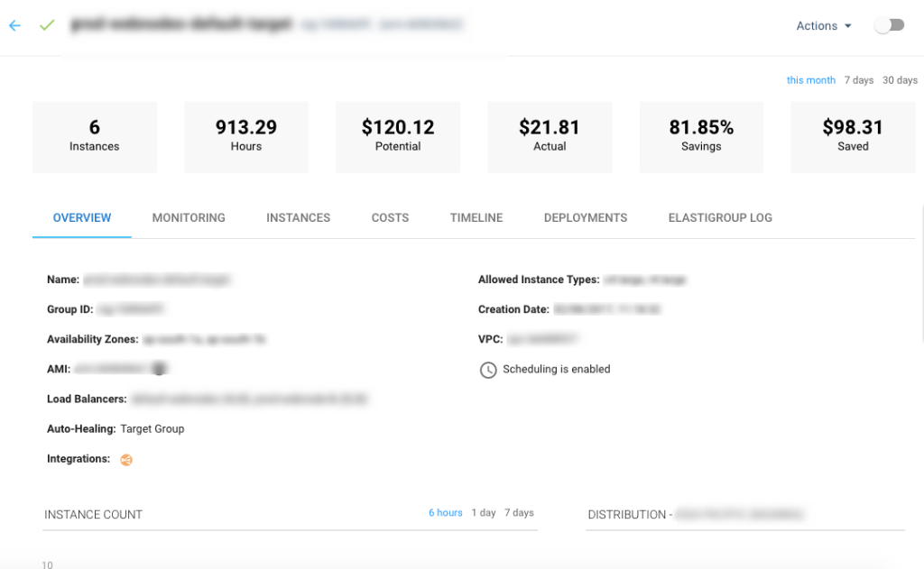Select the "this month" stats range
Screen dimensions: 924x569
point(811,80)
